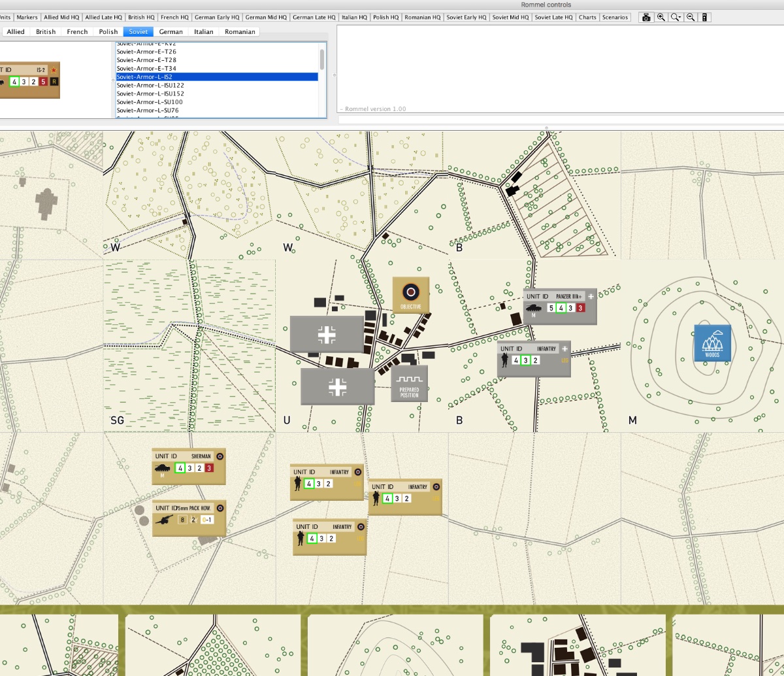Screen dimensions: 784x676
Task: Switch to the Allied units tab
Action: click(x=16, y=31)
